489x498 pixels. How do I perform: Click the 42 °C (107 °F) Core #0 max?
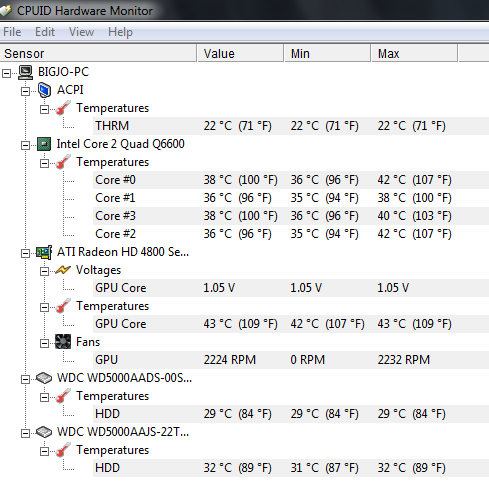pos(414,180)
